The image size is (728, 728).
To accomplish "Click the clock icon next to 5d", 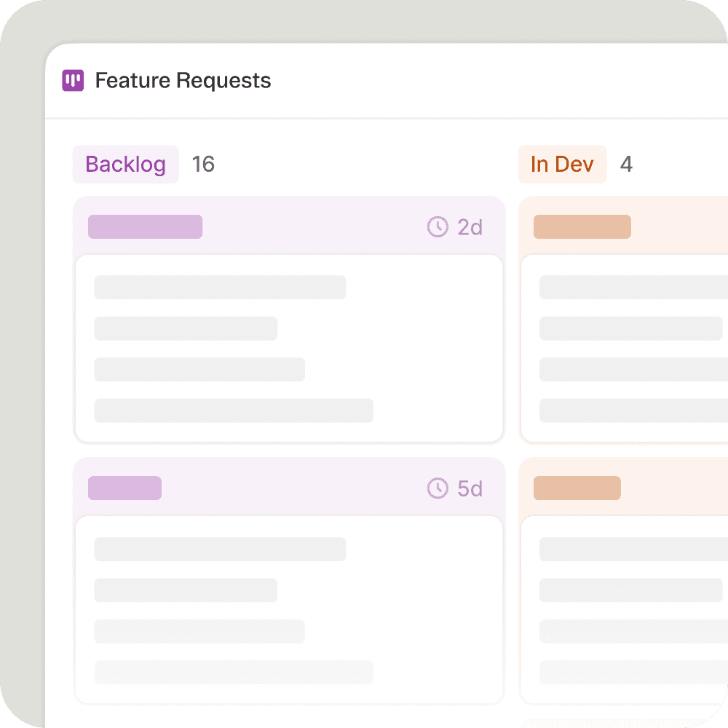I will click(438, 488).
